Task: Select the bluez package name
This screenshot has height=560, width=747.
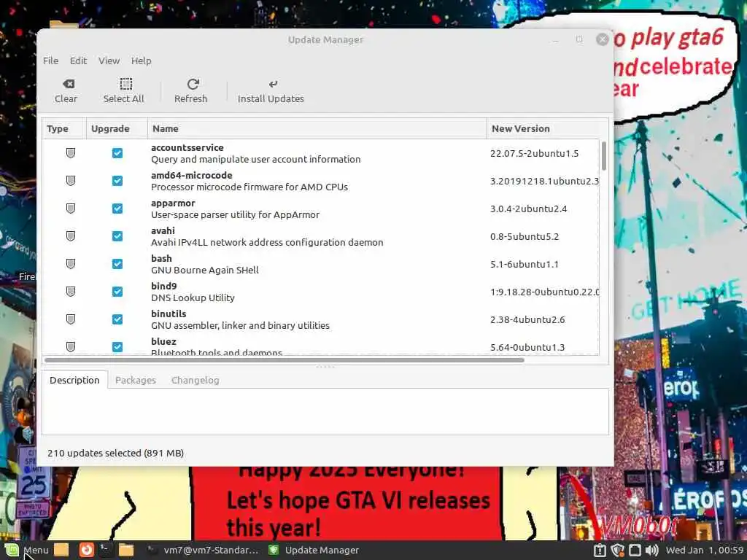Action: pyautogui.click(x=163, y=341)
